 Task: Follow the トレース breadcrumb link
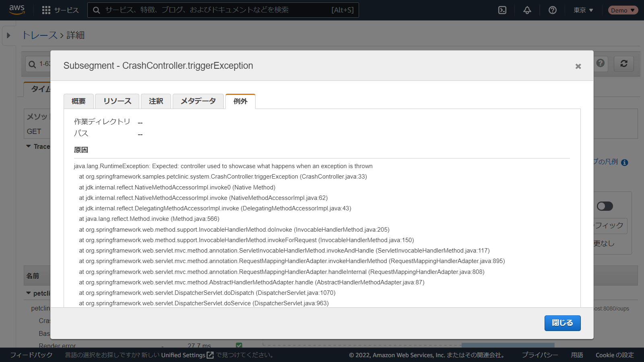tap(39, 35)
